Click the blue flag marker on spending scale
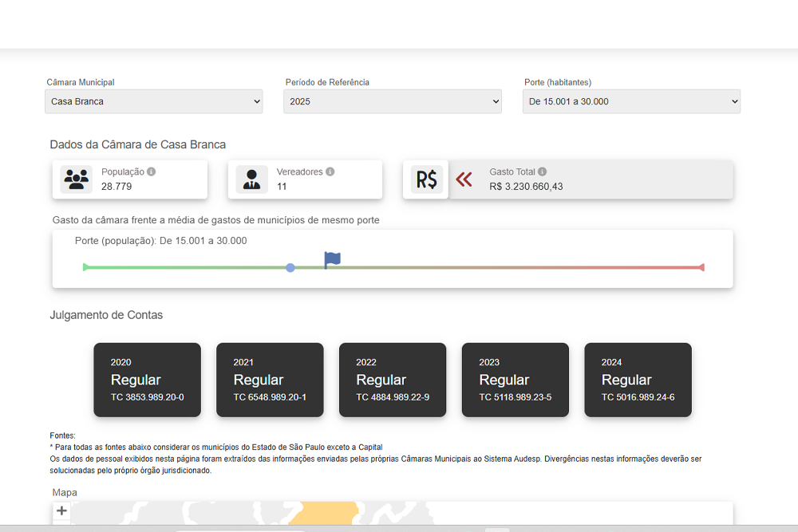The height and width of the screenshot is (532, 798). click(332, 260)
